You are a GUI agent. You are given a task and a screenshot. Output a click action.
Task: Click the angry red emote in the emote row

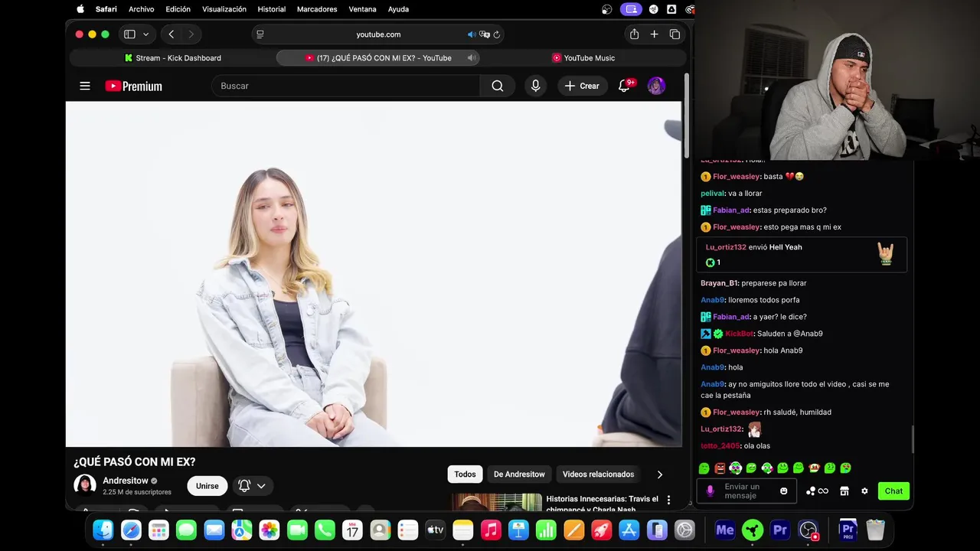[x=720, y=468]
